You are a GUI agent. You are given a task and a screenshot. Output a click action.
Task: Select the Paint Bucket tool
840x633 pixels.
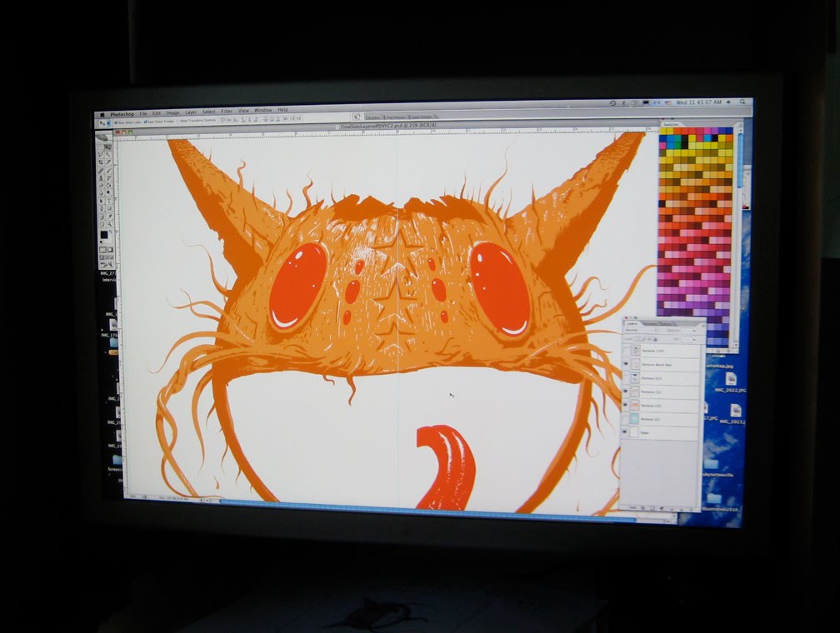click(x=108, y=185)
